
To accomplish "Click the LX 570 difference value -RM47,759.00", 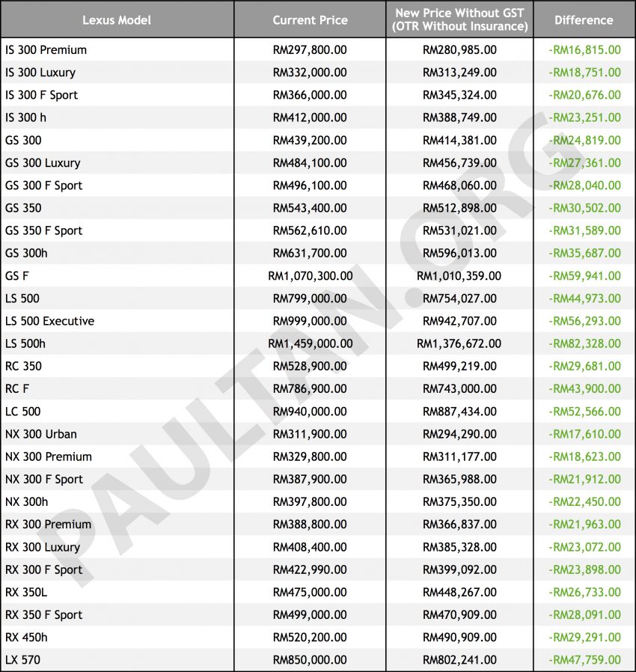I will [x=584, y=659].
